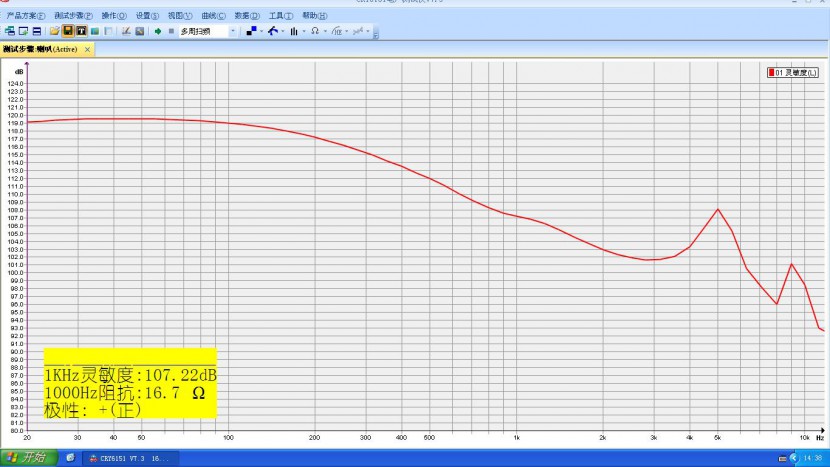Open the Windows 开始 Start button
The image size is (830, 467).
28,457
